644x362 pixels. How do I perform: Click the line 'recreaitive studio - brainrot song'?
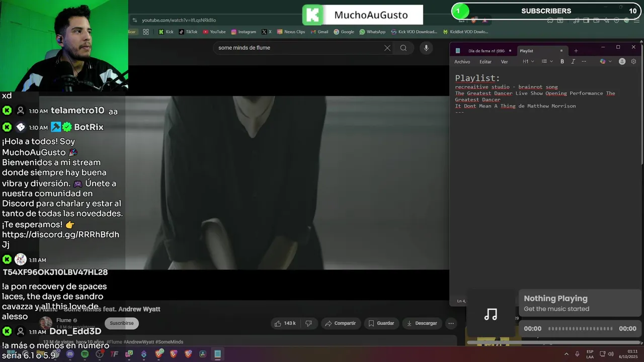pyautogui.click(x=506, y=87)
